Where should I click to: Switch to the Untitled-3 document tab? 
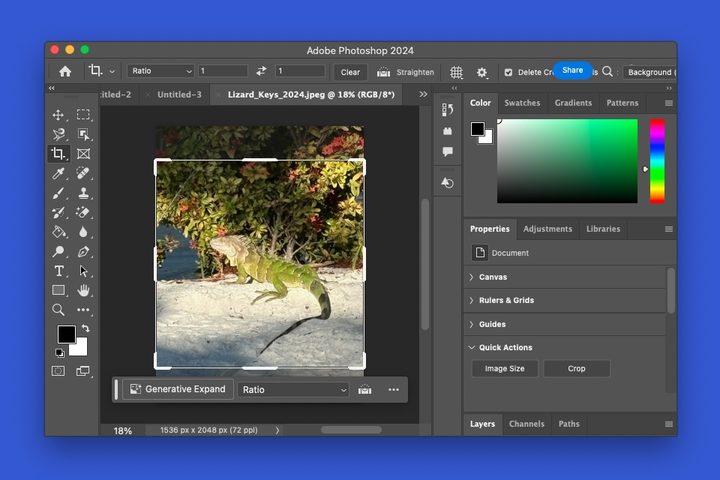click(179, 94)
